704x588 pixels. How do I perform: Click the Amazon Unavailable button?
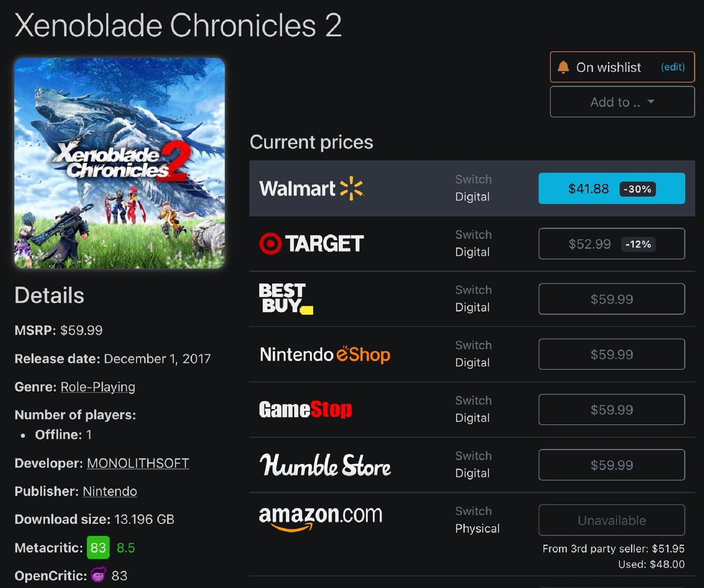(x=611, y=521)
